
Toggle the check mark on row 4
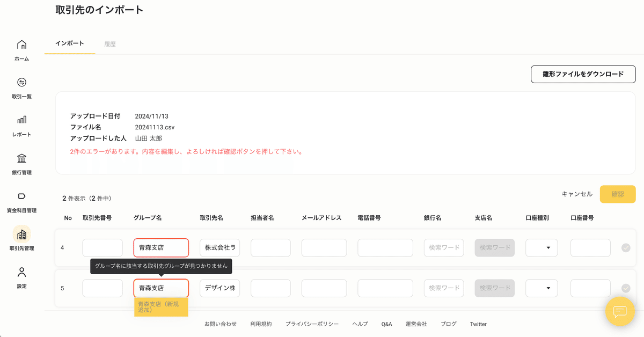[x=626, y=248]
